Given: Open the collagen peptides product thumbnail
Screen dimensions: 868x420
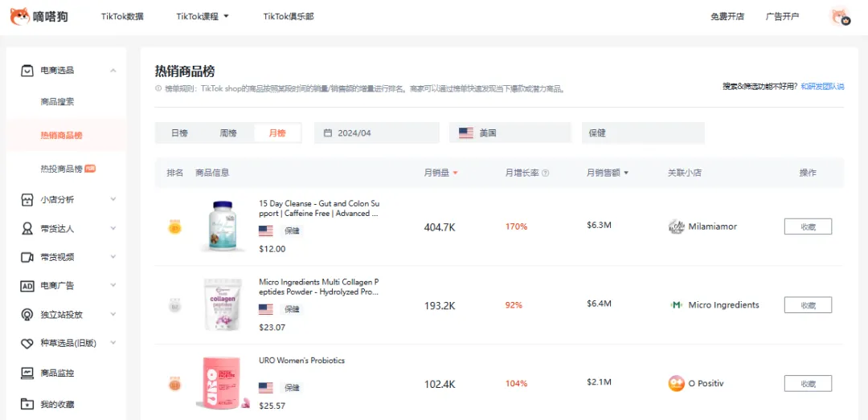Looking at the screenshot, I should pos(223,305).
